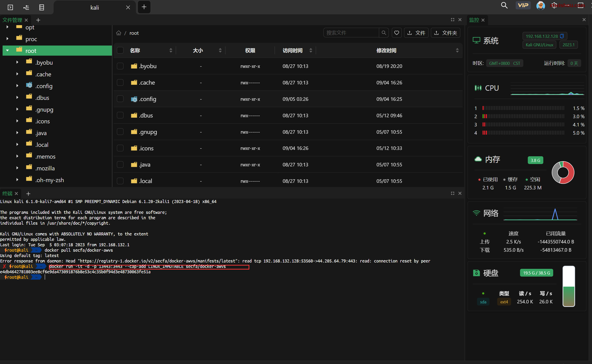
Task: Collapse the root folder in tree
Action: (8, 51)
